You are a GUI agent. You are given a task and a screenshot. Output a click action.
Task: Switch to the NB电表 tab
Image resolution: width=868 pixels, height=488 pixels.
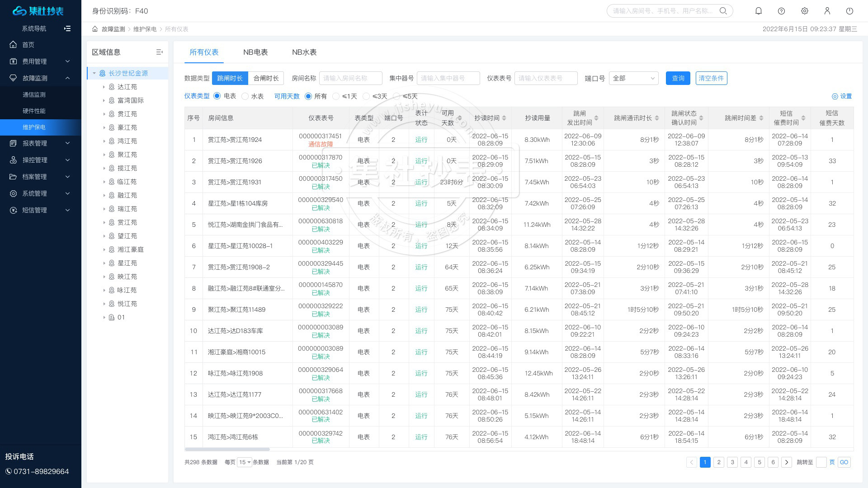[x=255, y=52]
